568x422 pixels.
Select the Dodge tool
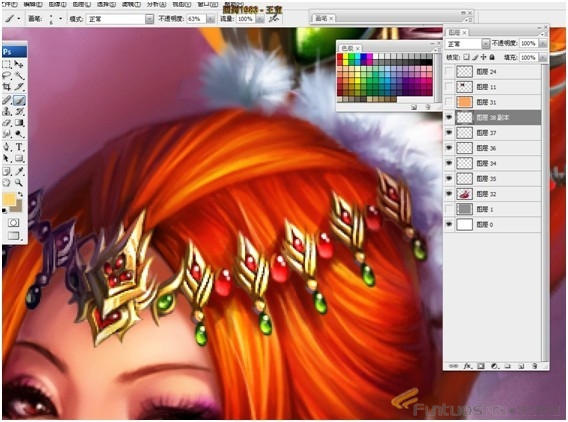tap(19, 134)
